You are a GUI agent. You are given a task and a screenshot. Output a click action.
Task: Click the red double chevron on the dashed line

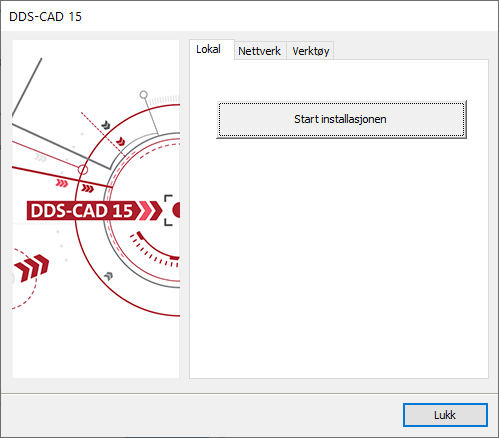[x=121, y=142]
